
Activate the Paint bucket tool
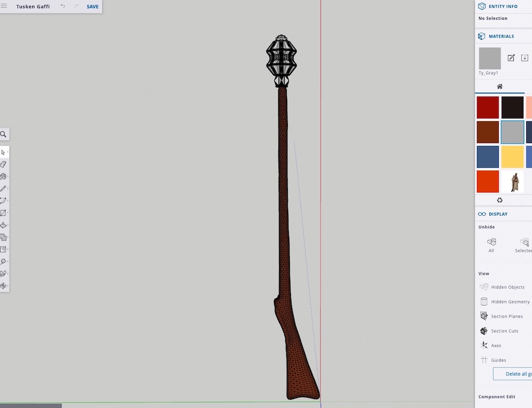coord(4,177)
